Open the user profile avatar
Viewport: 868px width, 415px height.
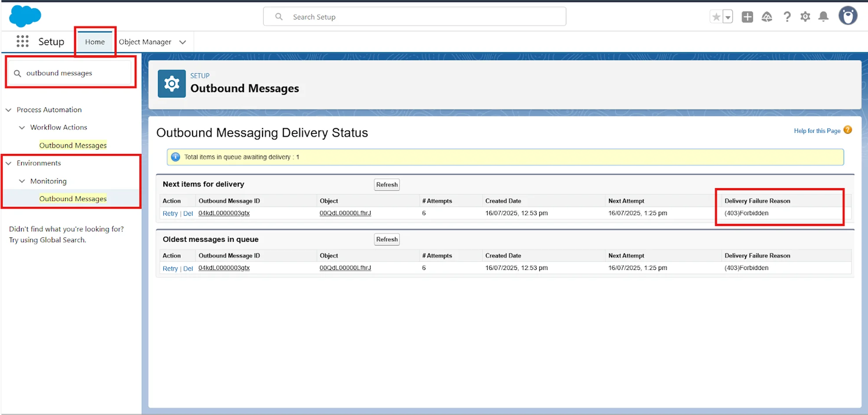point(848,16)
